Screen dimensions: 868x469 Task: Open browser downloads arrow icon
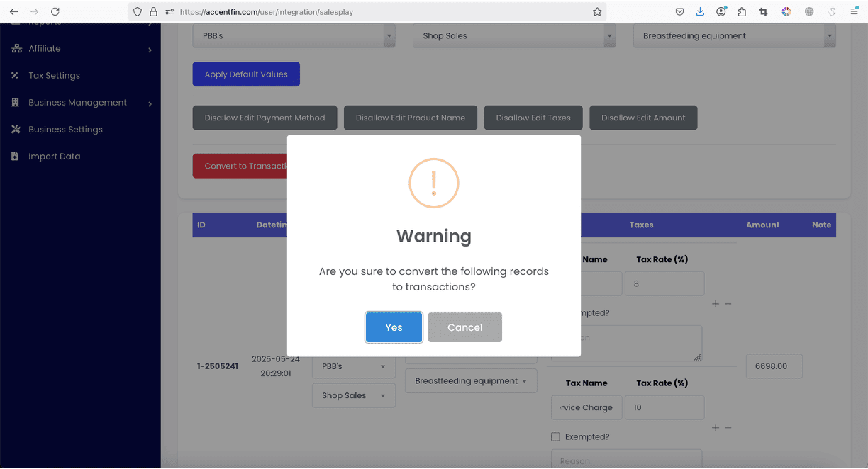(x=700, y=12)
